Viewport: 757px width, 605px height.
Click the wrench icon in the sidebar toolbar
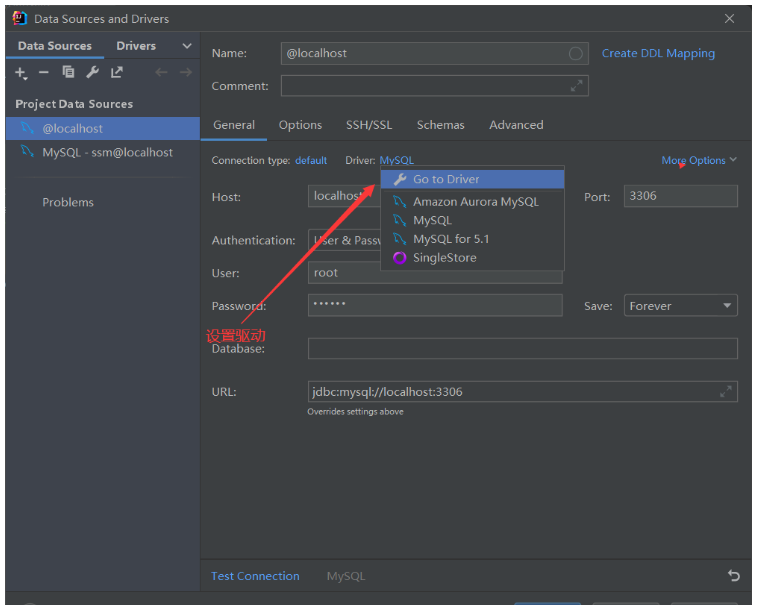pyautogui.click(x=92, y=72)
